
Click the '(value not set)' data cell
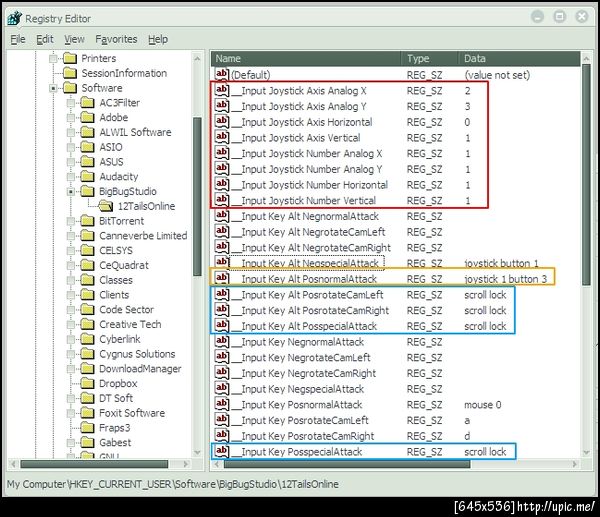(x=497, y=75)
